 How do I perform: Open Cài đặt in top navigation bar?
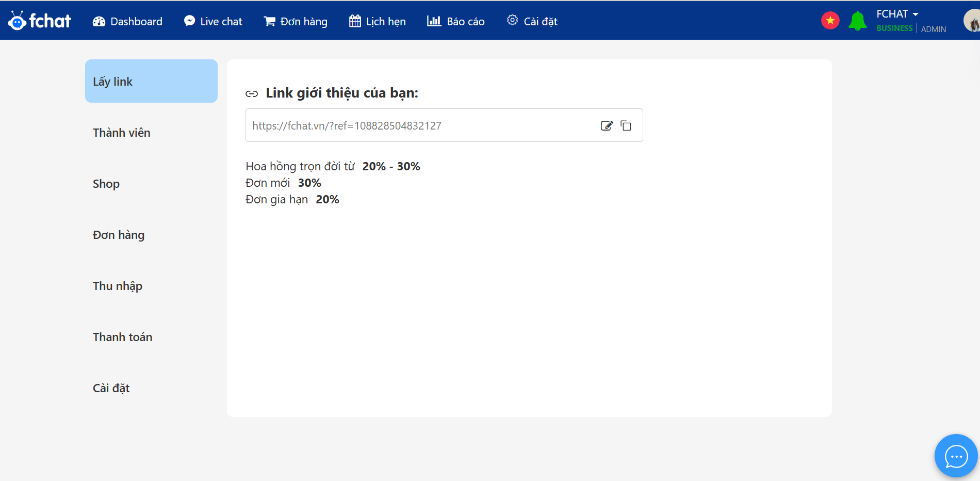click(x=532, y=21)
